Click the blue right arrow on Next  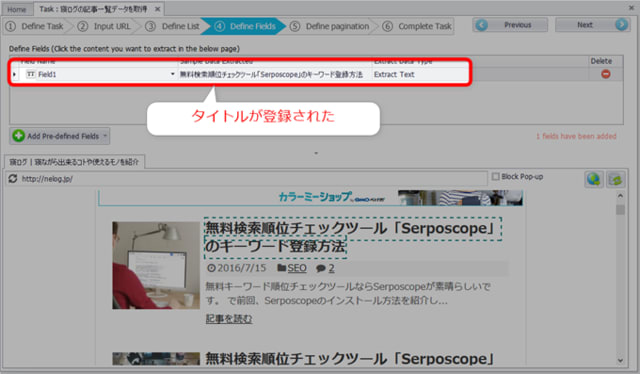pos(621,25)
